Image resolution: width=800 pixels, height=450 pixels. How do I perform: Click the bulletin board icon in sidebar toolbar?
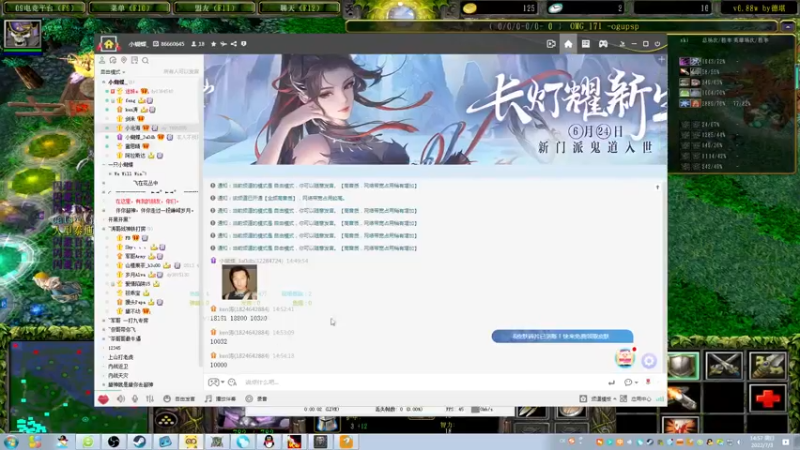coord(134,60)
